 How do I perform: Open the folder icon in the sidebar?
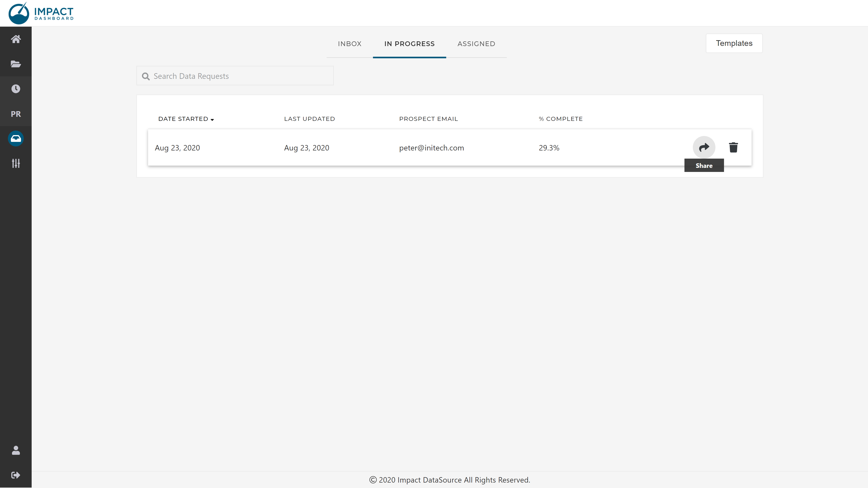(x=16, y=64)
